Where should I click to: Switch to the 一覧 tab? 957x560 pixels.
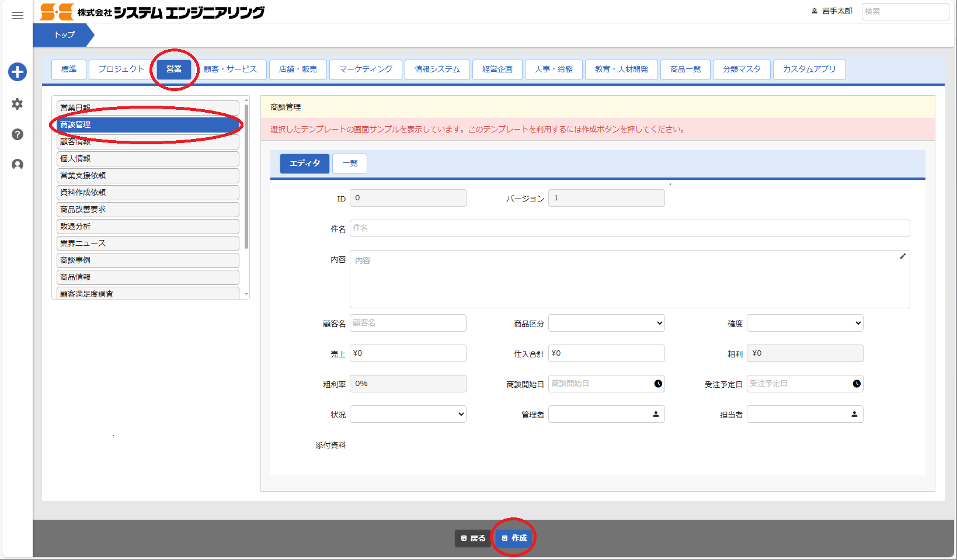(350, 164)
